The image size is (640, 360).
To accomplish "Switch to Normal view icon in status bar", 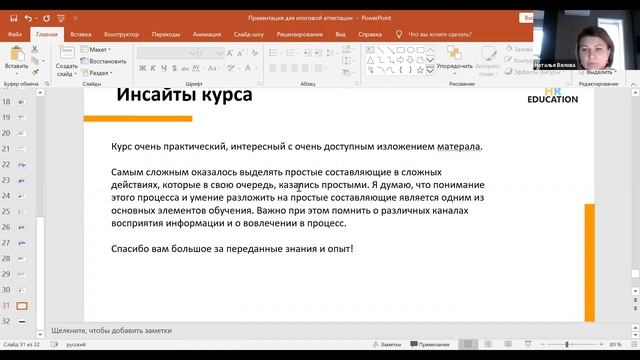I will pos(468,344).
